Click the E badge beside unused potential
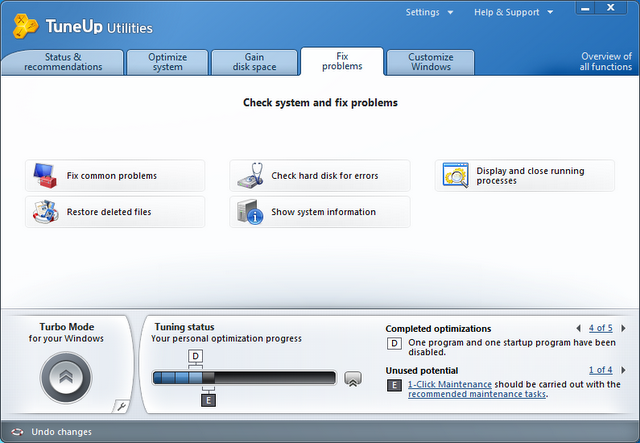640x443 pixels. [x=394, y=385]
